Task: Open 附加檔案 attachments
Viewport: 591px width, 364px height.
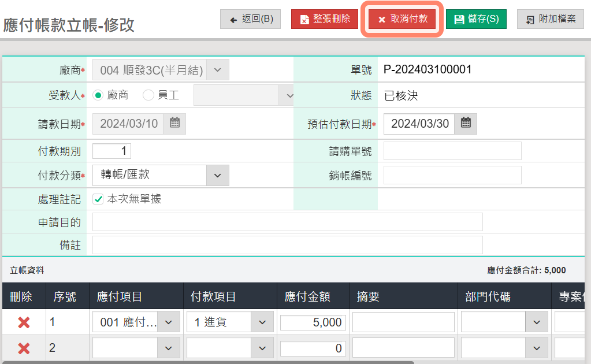Action: (x=550, y=19)
